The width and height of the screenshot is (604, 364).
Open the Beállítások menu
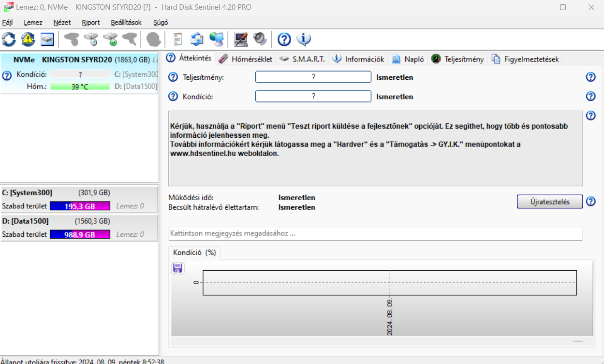126,23
